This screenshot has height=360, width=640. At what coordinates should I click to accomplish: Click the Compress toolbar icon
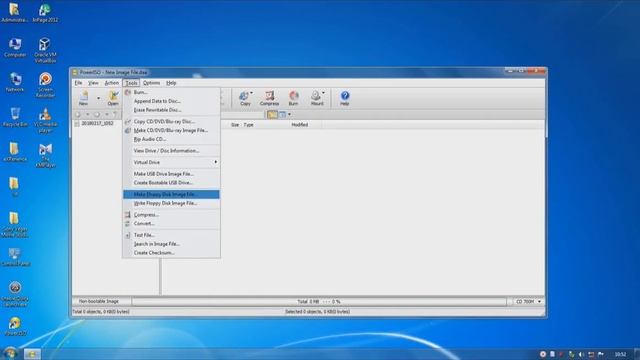(x=269, y=98)
